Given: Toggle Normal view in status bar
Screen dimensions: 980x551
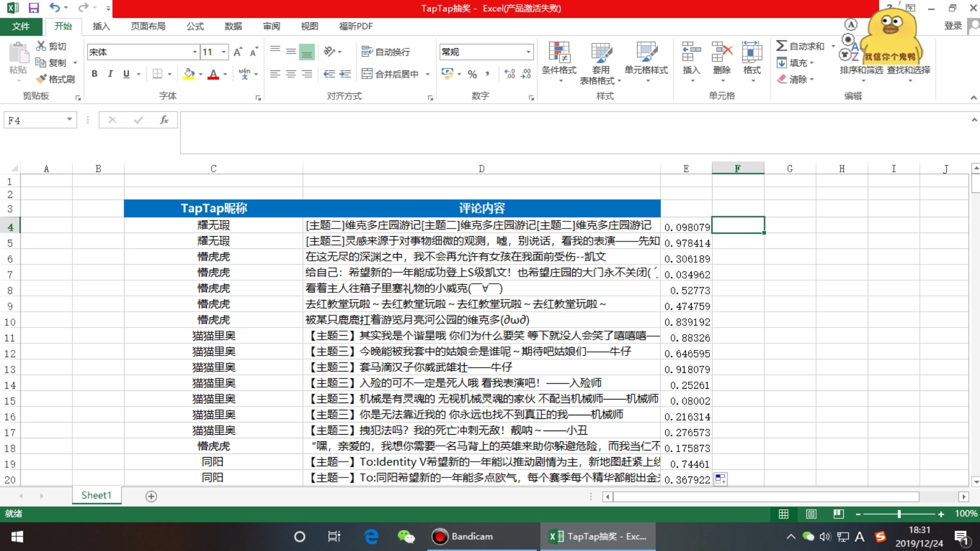Looking at the screenshot, I should [x=783, y=514].
